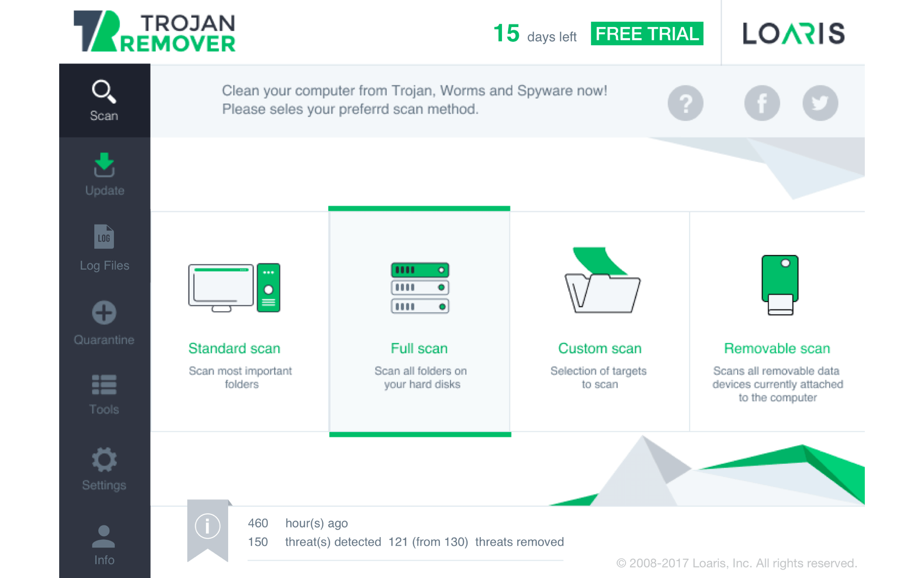Open Log Files from sidebar
924x578 pixels.
pos(104,248)
